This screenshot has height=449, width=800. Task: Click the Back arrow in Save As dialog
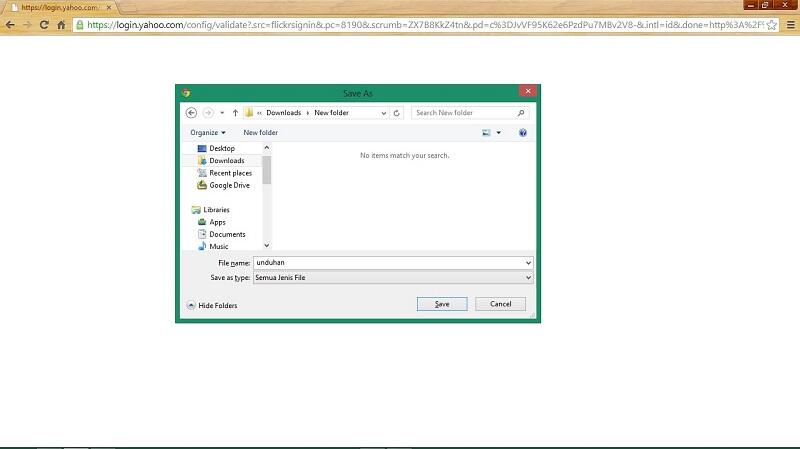pyautogui.click(x=191, y=113)
